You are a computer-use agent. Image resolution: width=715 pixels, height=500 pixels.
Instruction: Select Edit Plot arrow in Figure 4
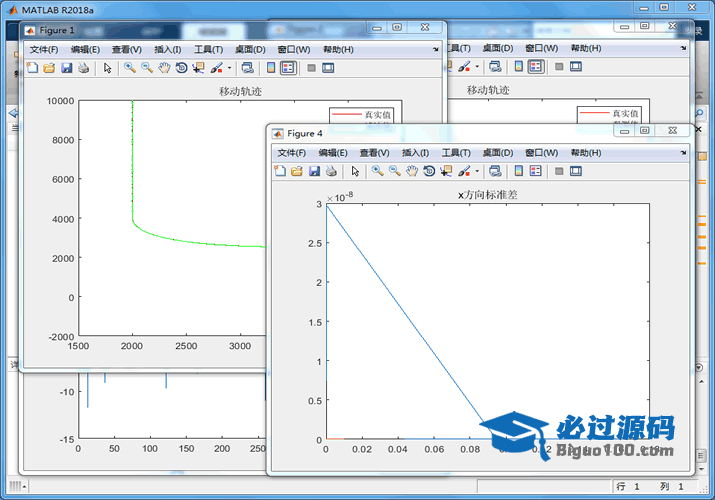355,171
